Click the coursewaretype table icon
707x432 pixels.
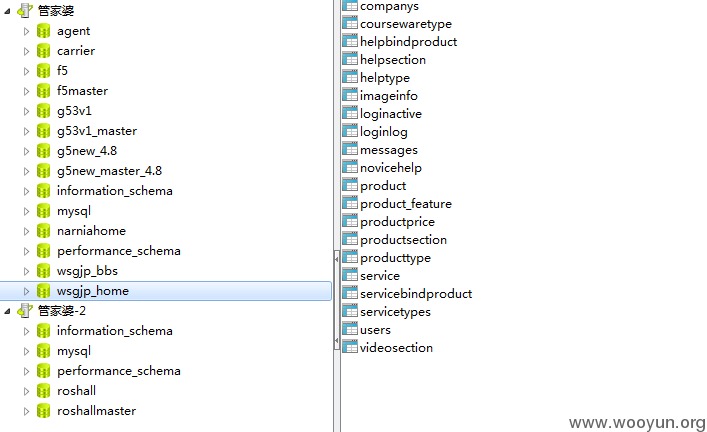click(x=350, y=23)
